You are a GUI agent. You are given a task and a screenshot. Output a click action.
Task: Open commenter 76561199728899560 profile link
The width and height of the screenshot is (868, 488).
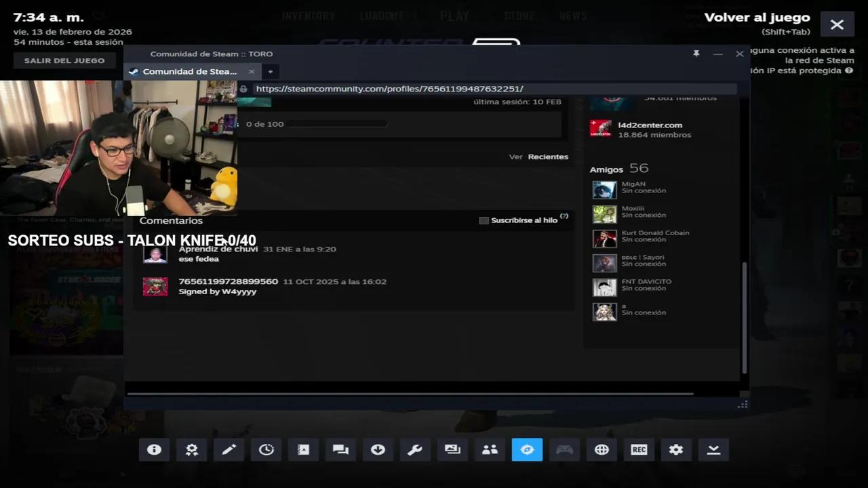[229, 281]
